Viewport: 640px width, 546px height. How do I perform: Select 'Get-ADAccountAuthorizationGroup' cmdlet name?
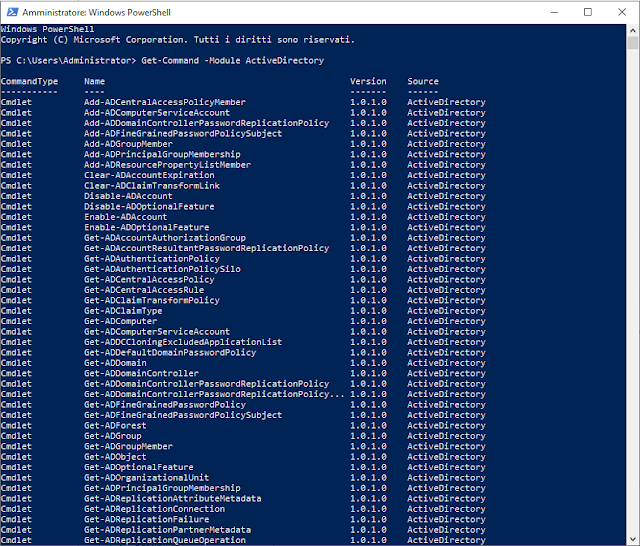pyautogui.click(x=165, y=238)
